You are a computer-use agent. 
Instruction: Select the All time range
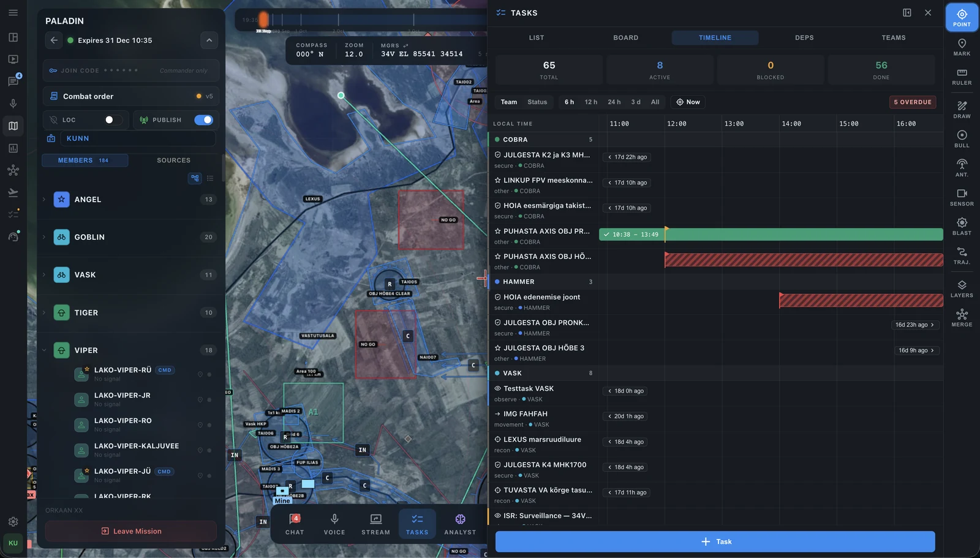[x=655, y=102]
